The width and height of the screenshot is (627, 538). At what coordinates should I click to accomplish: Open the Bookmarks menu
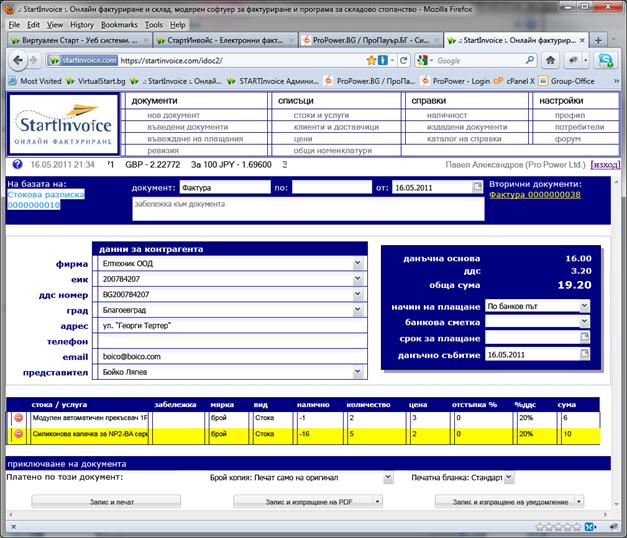point(119,25)
